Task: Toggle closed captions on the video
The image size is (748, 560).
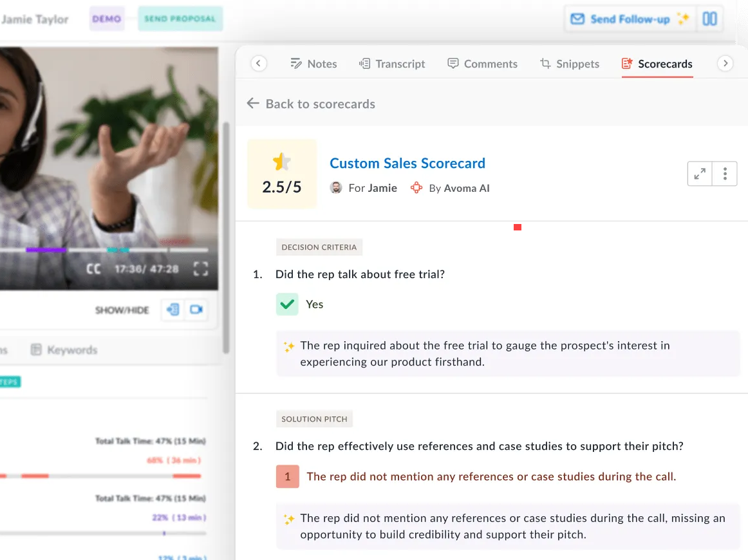Action: point(93,269)
